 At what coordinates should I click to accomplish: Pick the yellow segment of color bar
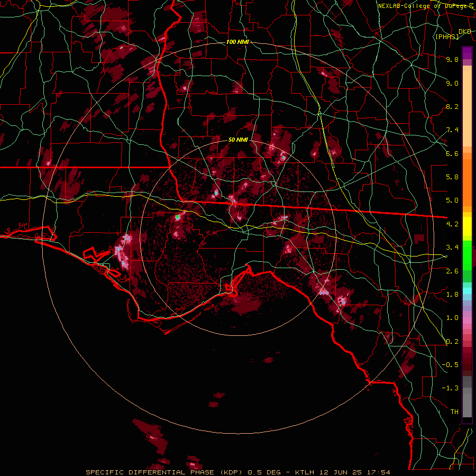click(x=467, y=226)
